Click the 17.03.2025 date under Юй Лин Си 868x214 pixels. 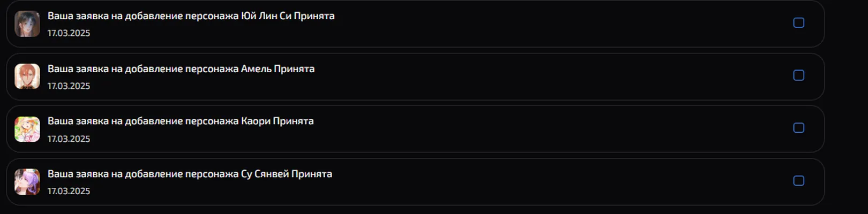pyautogui.click(x=69, y=33)
